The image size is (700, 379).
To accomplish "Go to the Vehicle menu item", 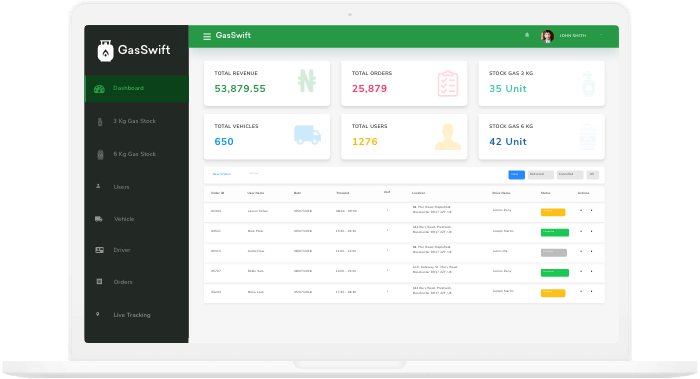I will click(x=124, y=219).
